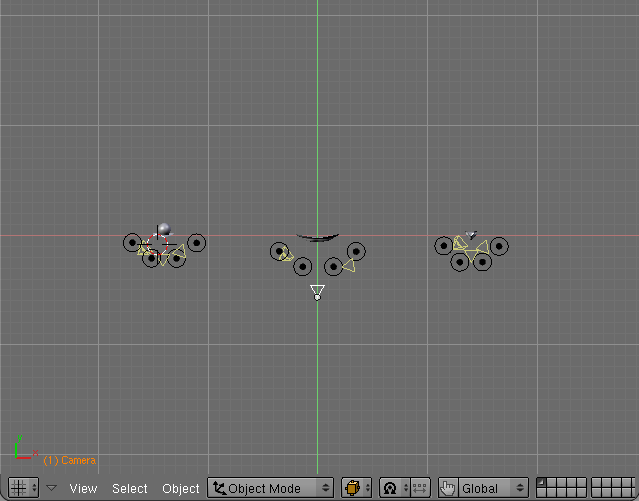
Task: Open the Select menu
Action: tap(130, 488)
